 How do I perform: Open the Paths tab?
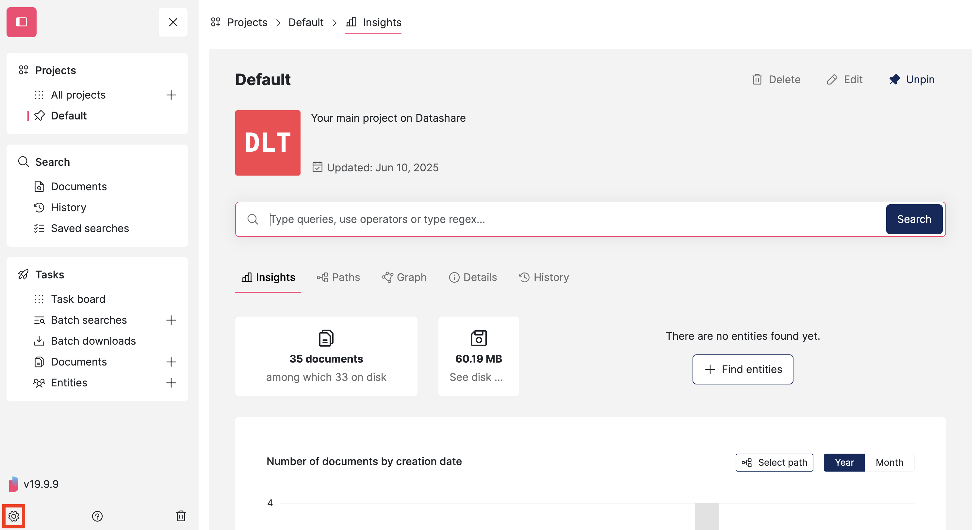tap(338, 277)
